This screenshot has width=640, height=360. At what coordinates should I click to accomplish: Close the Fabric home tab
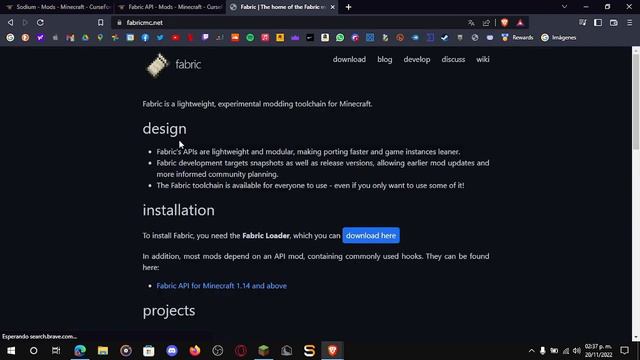coord(332,7)
